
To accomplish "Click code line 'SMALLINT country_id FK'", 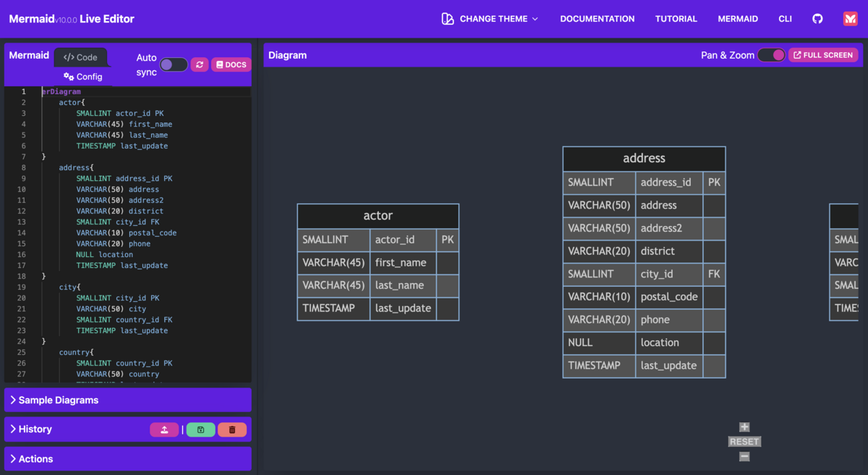I will (124, 320).
